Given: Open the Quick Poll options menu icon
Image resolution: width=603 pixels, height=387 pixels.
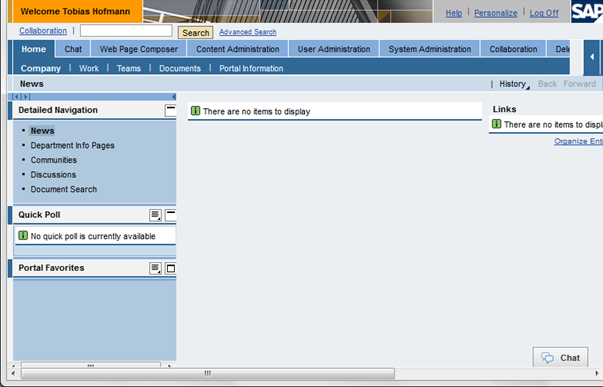Looking at the screenshot, I should (x=155, y=215).
